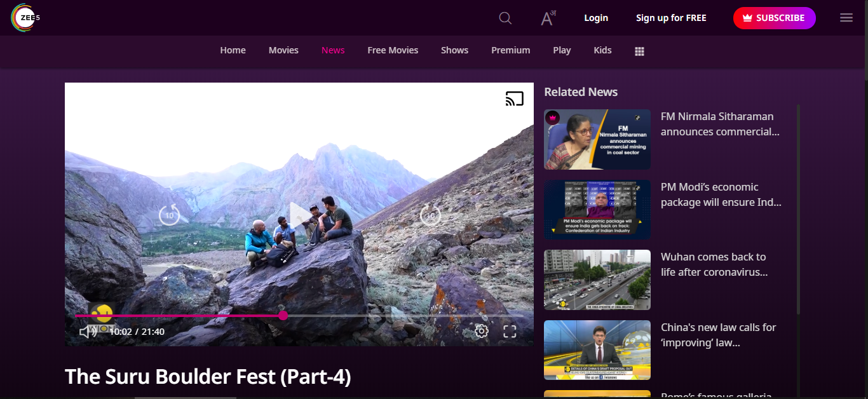
Task: Open the Kids tab
Action: [x=602, y=50]
